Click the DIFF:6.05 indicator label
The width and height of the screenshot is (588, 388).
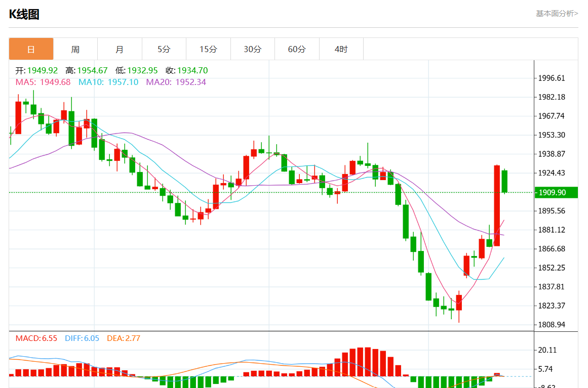point(82,338)
